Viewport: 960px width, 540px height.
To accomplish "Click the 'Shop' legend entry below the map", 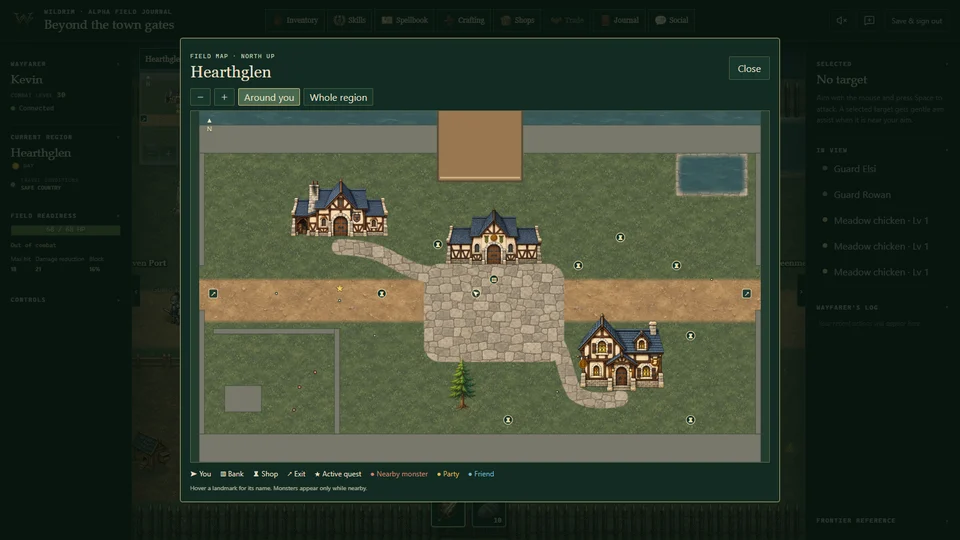I will click(x=266, y=474).
